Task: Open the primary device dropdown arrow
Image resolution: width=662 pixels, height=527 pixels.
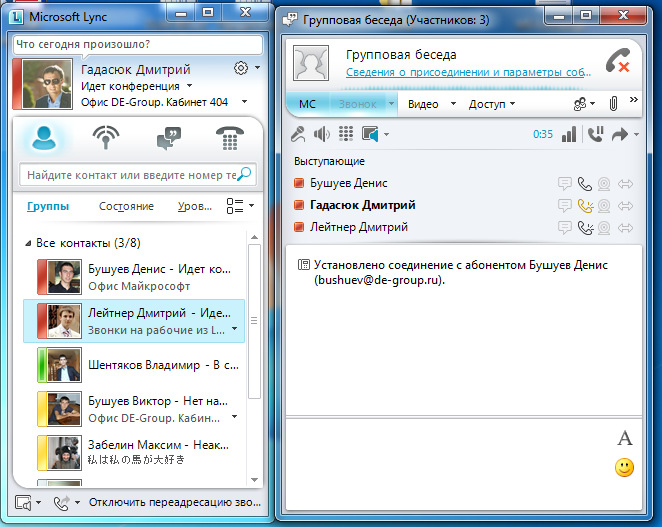Action: tap(38, 503)
